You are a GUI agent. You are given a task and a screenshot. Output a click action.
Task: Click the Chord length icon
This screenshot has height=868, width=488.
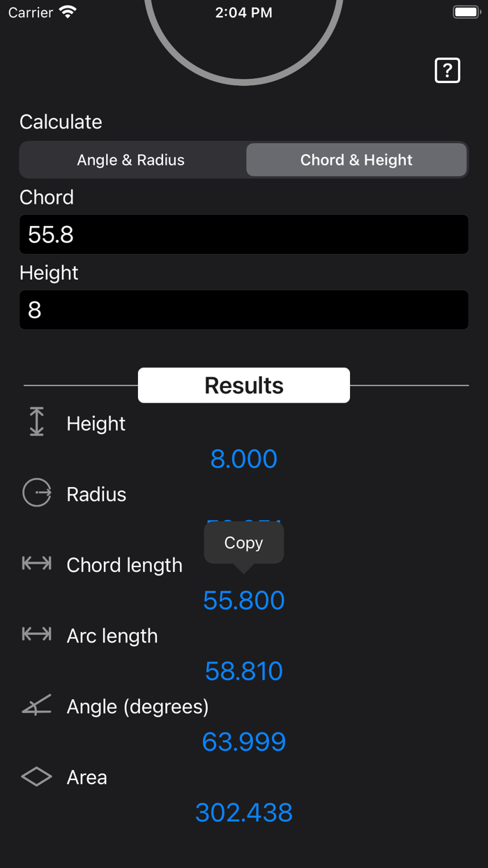coord(36,563)
